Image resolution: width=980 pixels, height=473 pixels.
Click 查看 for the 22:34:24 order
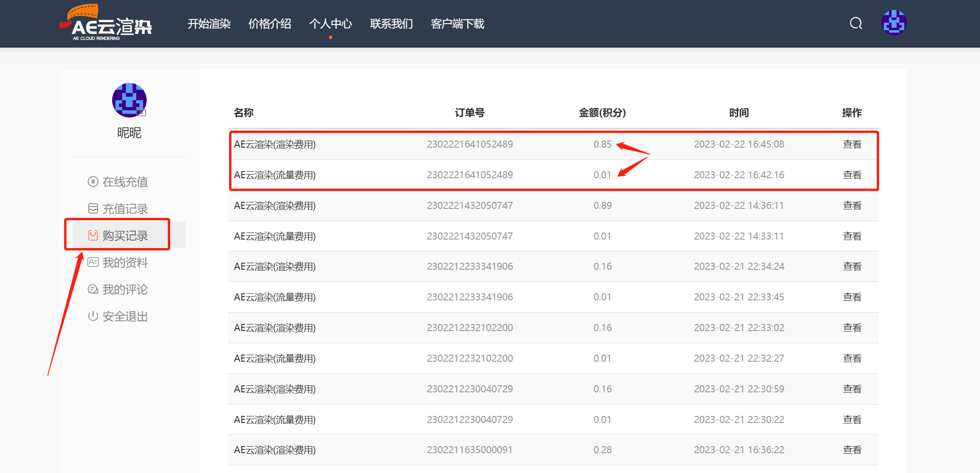click(852, 266)
